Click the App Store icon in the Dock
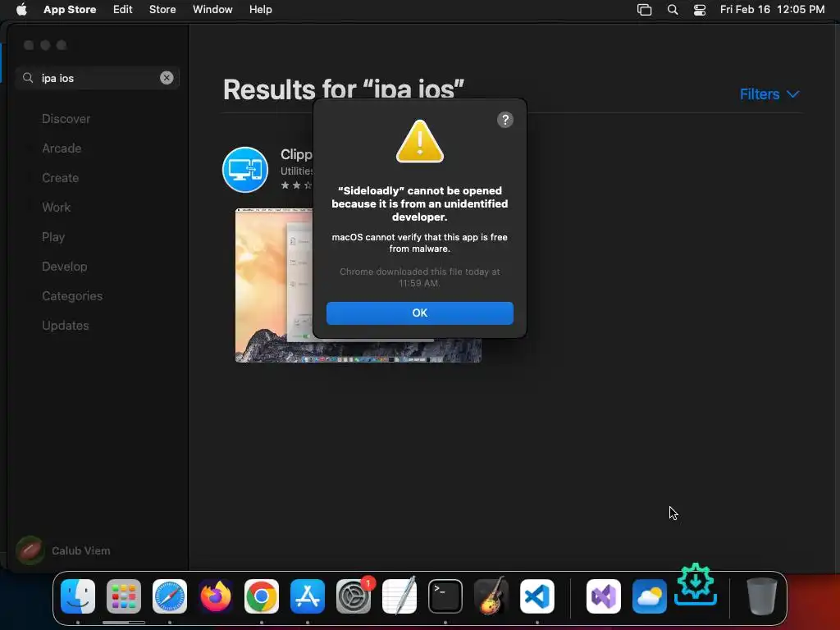The image size is (840, 630). (308, 596)
